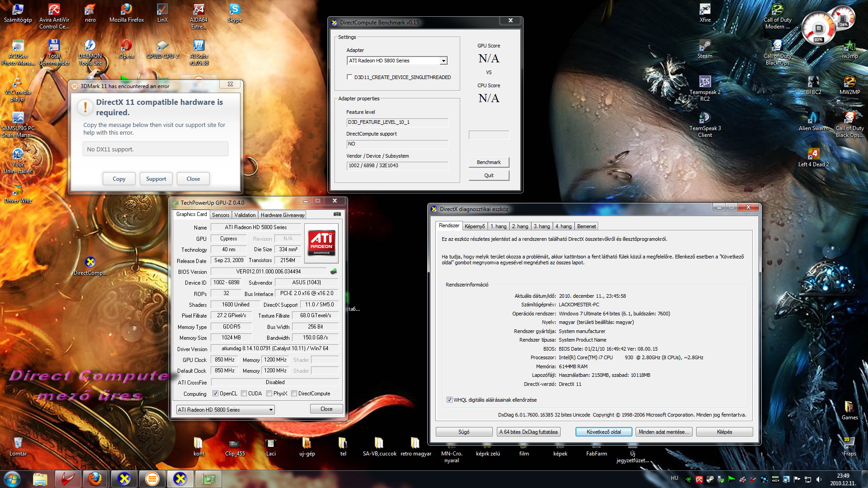Screen dimensions: 868x488
Task: Click Close in the 3DMark error dialog
Action: click(193, 179)
